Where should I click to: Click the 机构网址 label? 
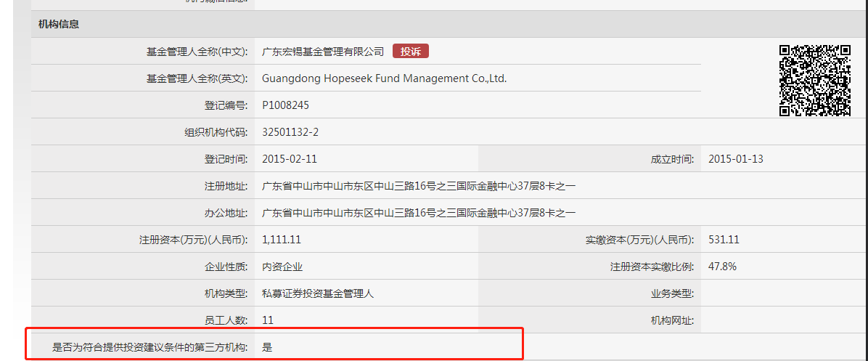point(672,320)
